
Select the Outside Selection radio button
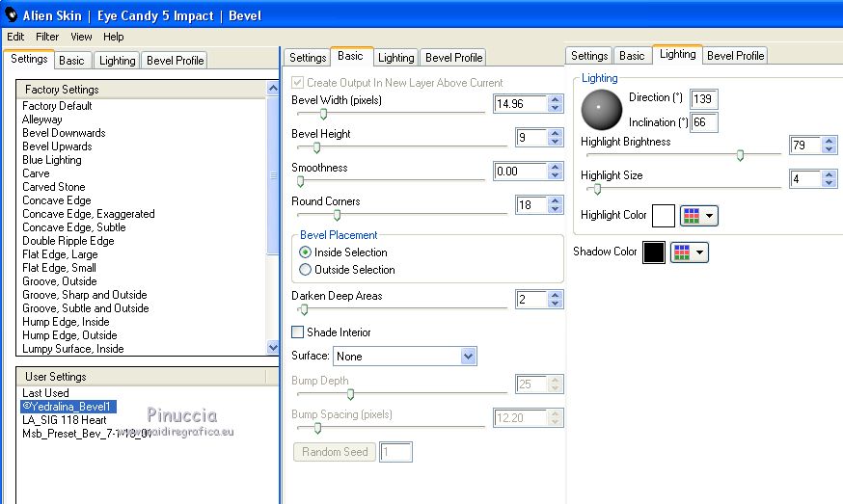pos(305,270)
